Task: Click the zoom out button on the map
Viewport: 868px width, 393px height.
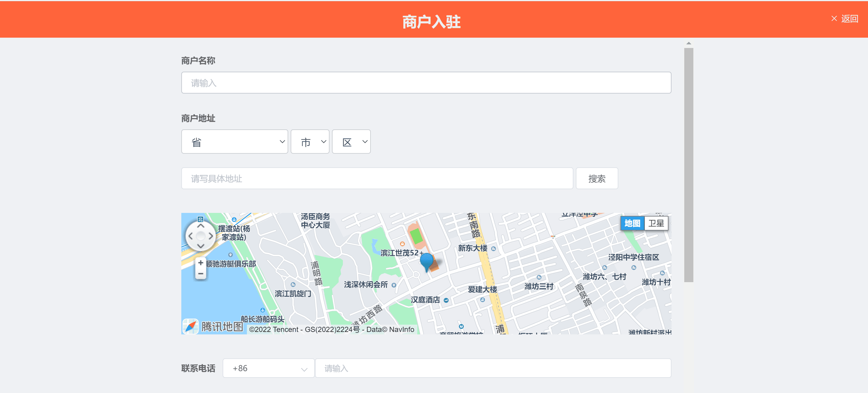Action: (200, 274)
